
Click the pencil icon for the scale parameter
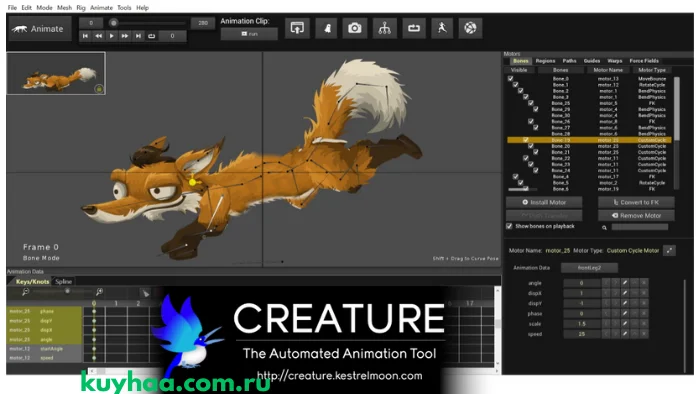[625, 324]
